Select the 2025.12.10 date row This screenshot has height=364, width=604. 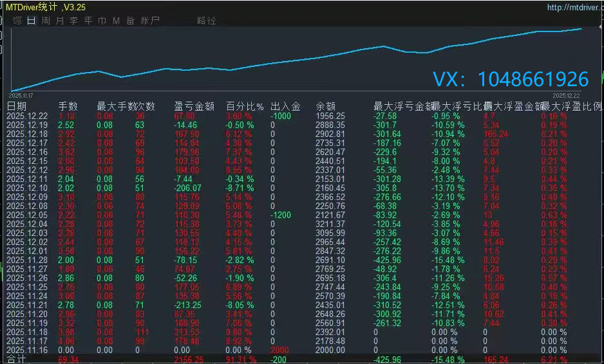point(27,188)
